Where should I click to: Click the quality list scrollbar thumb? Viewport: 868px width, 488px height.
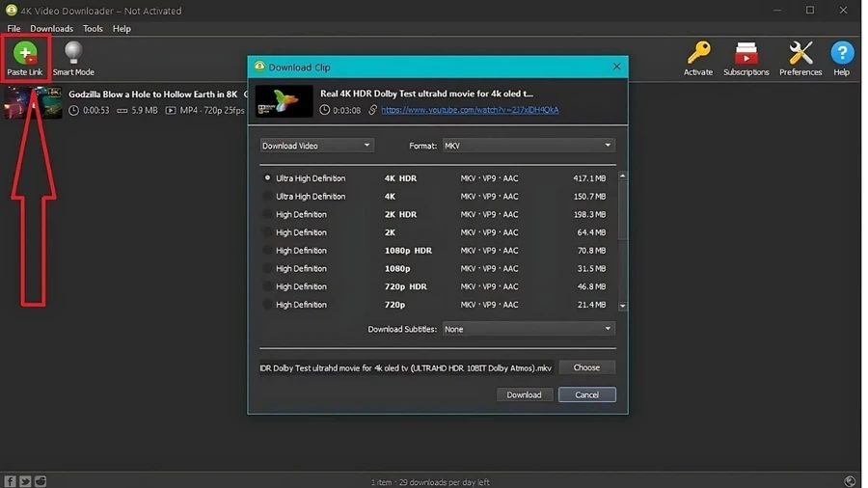tap(623, 210)
